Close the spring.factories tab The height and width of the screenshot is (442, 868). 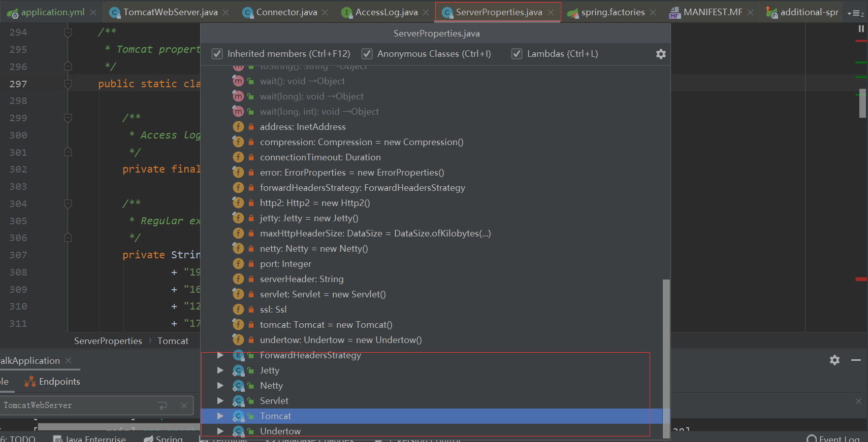[653, 12]
